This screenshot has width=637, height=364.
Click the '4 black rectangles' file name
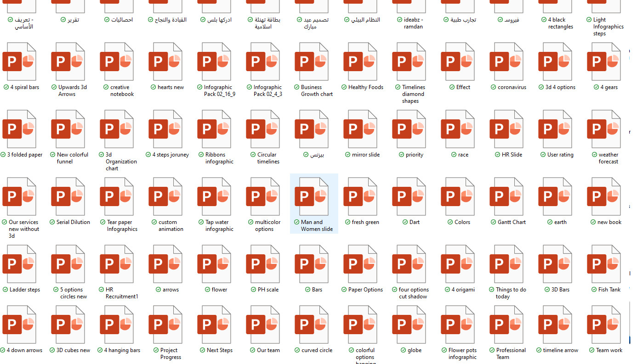(x=560, y=23)
